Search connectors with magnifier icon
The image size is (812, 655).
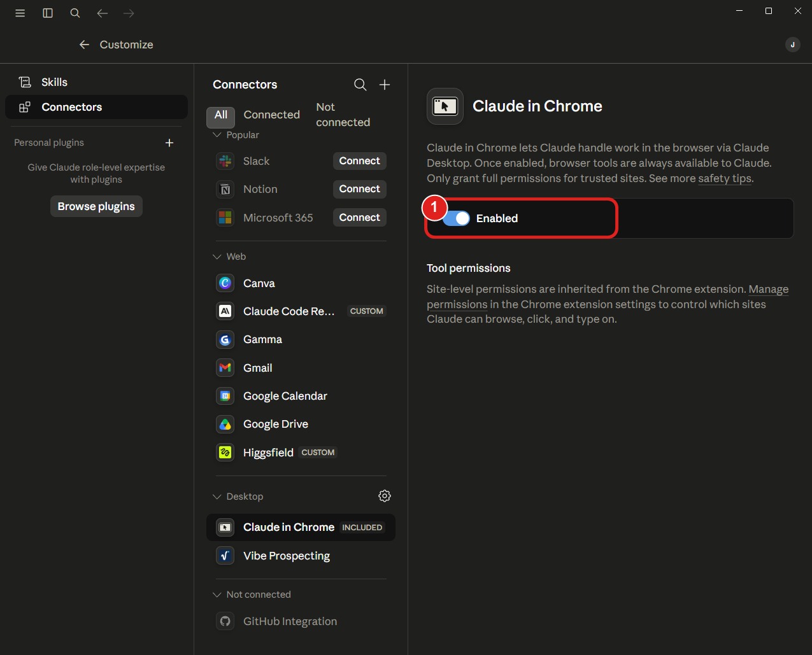[360, 85]
